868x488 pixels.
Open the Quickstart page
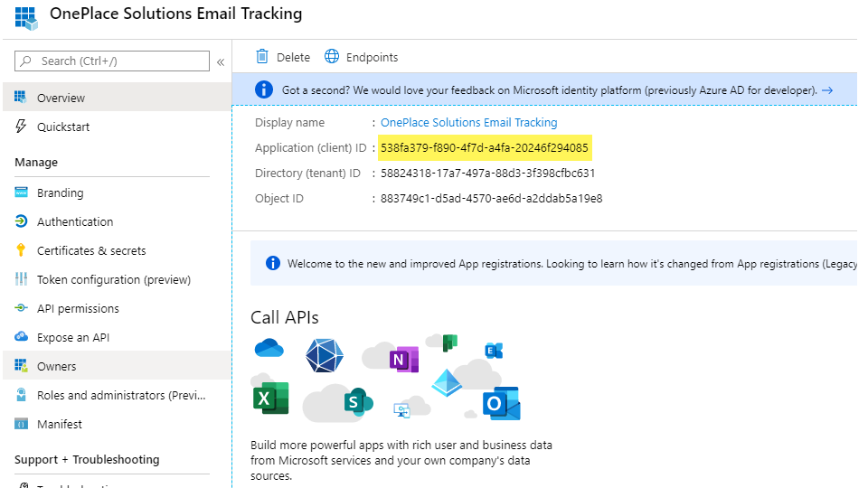tap(63, 127)
